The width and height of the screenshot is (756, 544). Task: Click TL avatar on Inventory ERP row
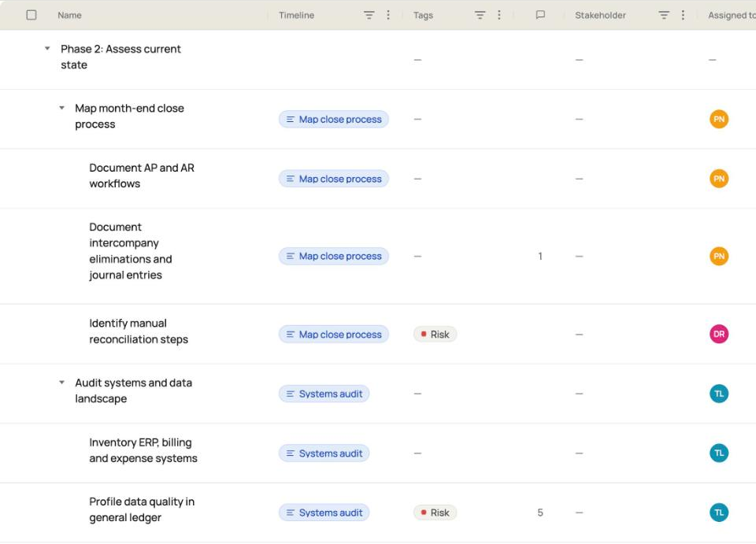[719, 453]
